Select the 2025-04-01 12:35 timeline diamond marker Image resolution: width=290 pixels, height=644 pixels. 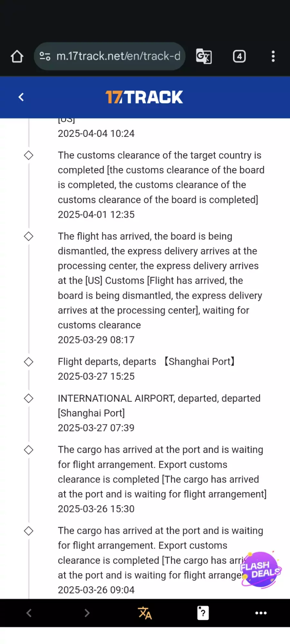29,155
